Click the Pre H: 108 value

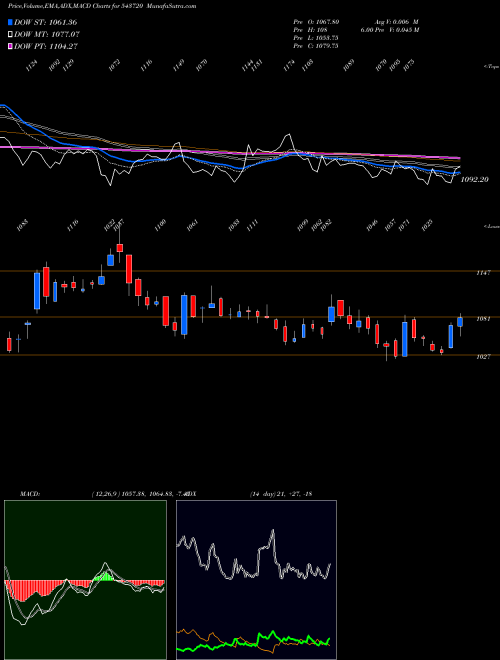coord(310,30)
